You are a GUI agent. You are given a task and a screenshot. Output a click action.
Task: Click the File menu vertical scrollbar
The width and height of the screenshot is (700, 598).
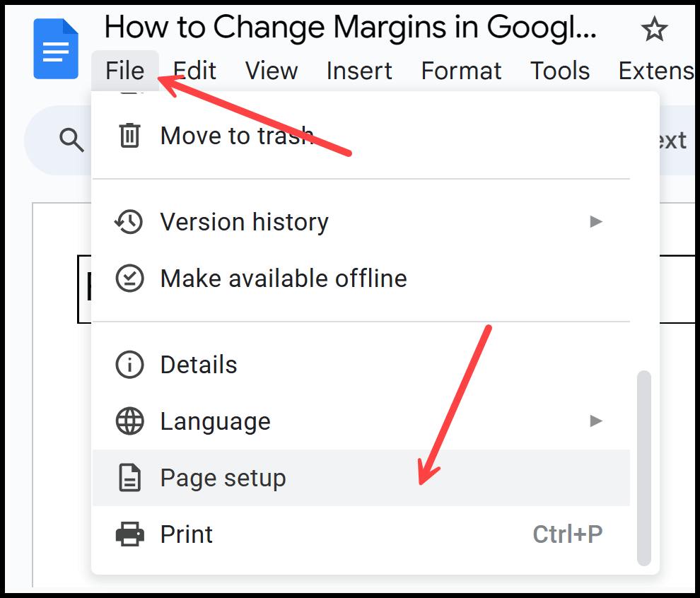(x=643, y=468)
